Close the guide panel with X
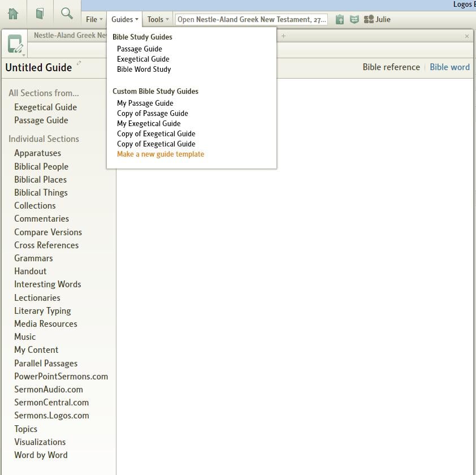Image resolution: width=476 pixels, height=475 pixels. [x=467, y=36]
